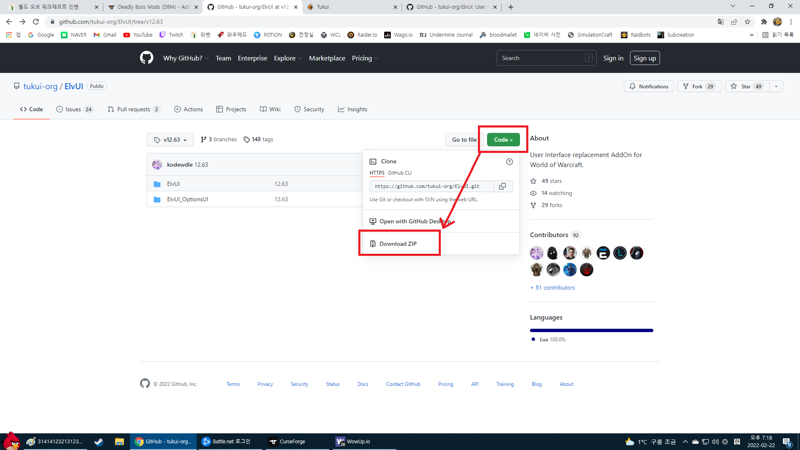This screenshot has height=450, width=800.
Task: Expand the Pricing header menu
Action: click(365, 58)
